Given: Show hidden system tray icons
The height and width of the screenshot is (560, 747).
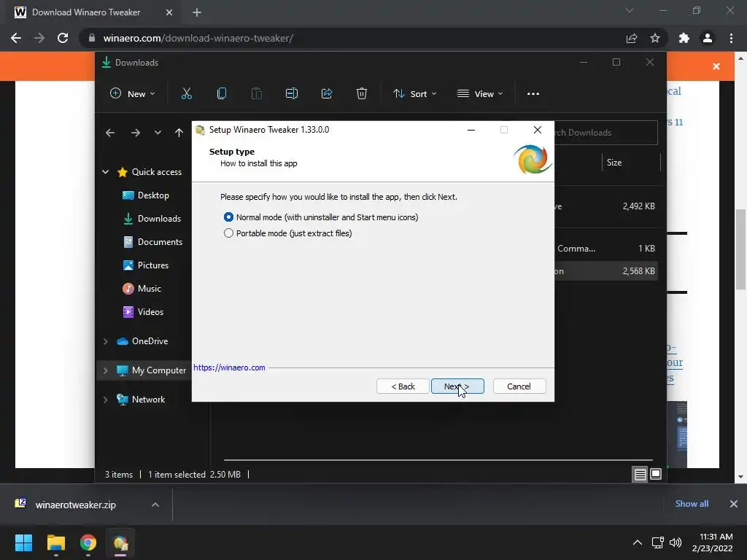Looking at the screenshot, I should click(x=637, y=542).
